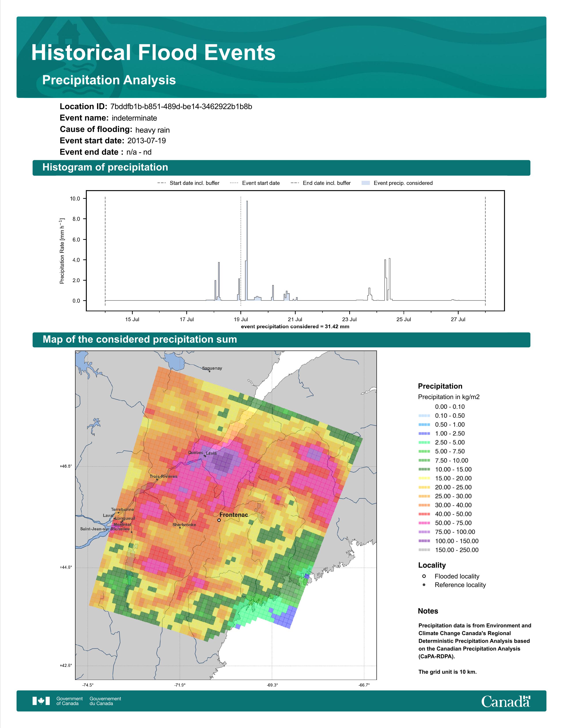
Task: Click the Reference locality legend dot
Action: tap(424, 585)
